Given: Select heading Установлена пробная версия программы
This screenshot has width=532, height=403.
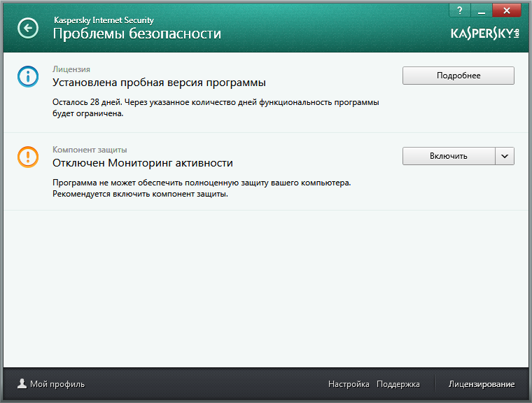Looking at the screenshot, I should tap(159, 83).
